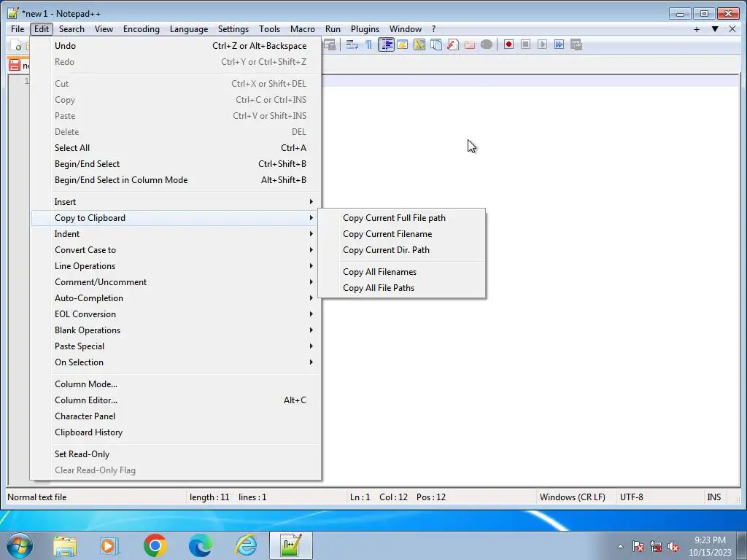Click the new file toolbar icon
This screenshot has height=560, width=747.
click(x=16, y=45)
